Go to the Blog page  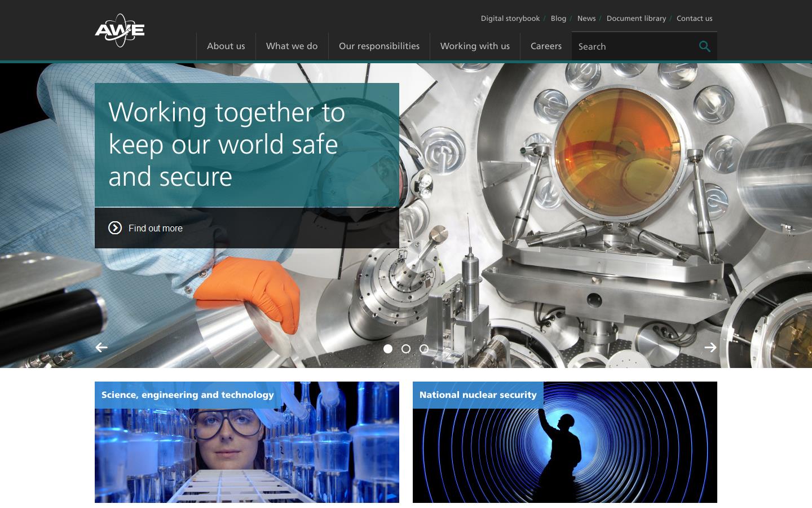click(x=558, y=19)
